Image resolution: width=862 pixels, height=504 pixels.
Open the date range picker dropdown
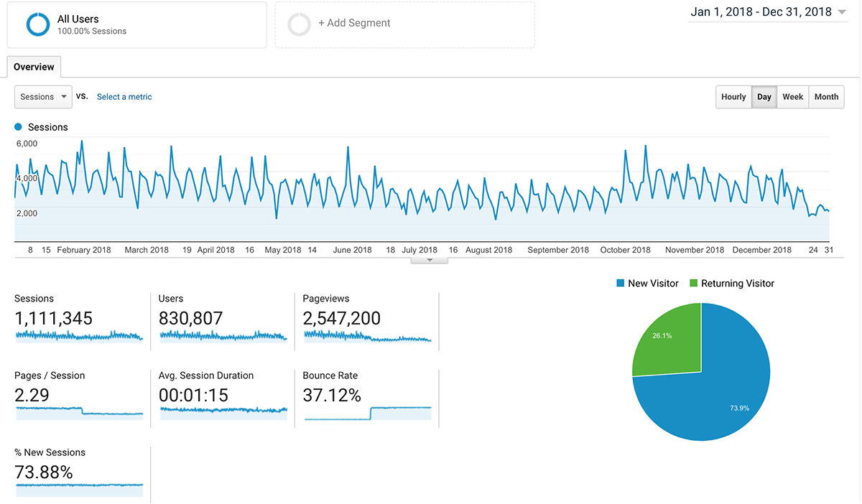[768, 12]
